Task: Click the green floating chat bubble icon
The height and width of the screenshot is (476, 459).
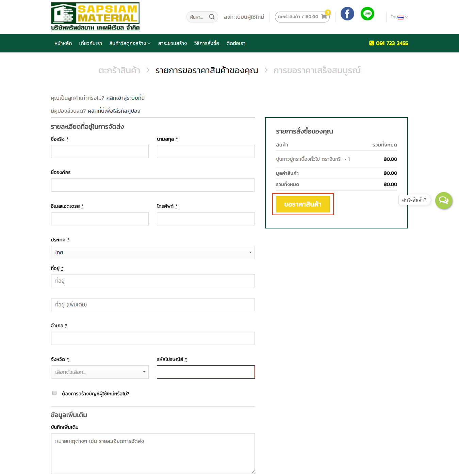Action: click(443, 201)
